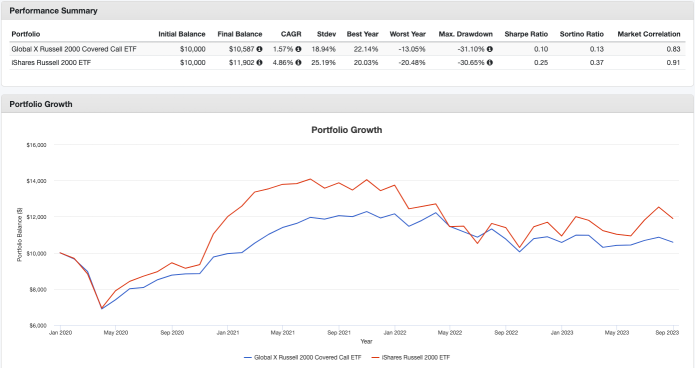Click the 18.94% Stdev value

click(324, 49)
